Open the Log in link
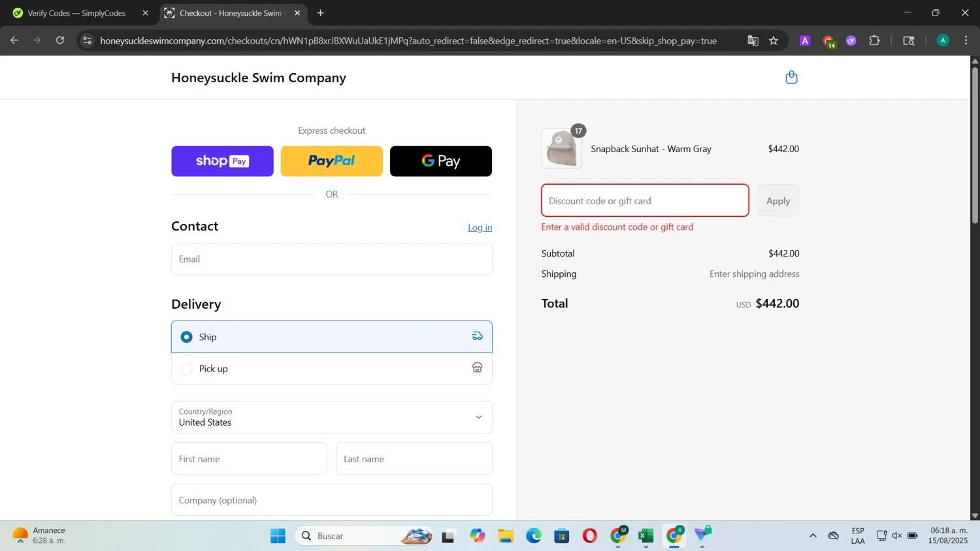The height and width of the screenshot is (551, 980). 480,227
